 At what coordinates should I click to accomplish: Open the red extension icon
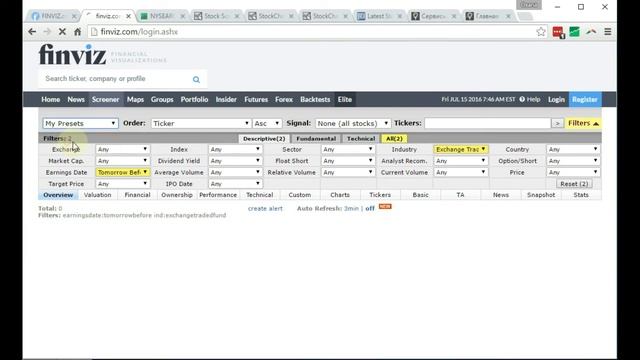pos(558,32)
